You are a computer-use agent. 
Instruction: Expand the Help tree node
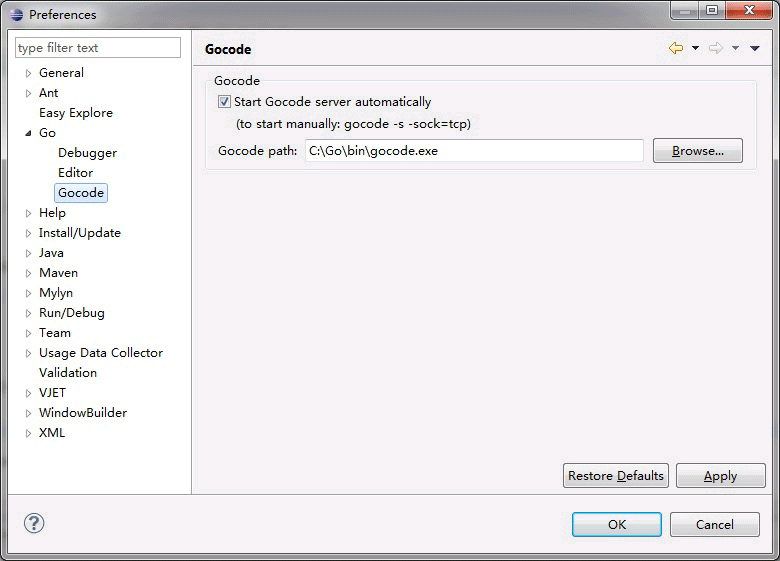[x=28, y=213]
